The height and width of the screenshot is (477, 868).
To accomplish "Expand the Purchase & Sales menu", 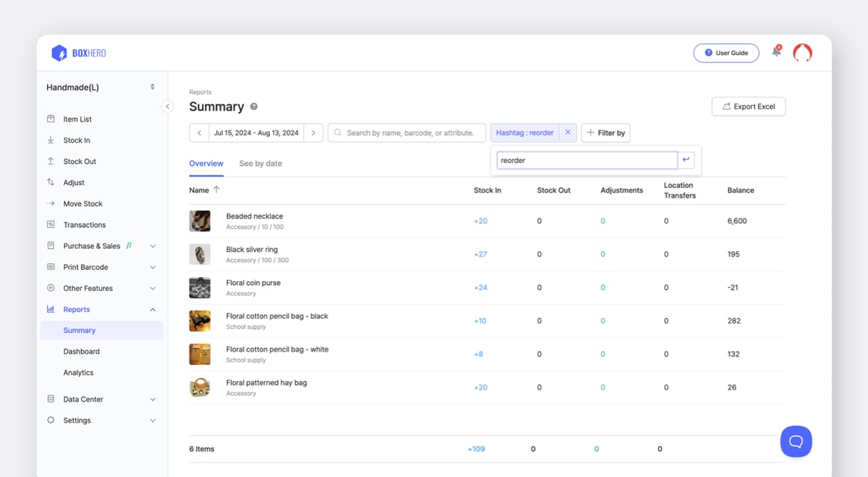I will [x=91, y=245].
